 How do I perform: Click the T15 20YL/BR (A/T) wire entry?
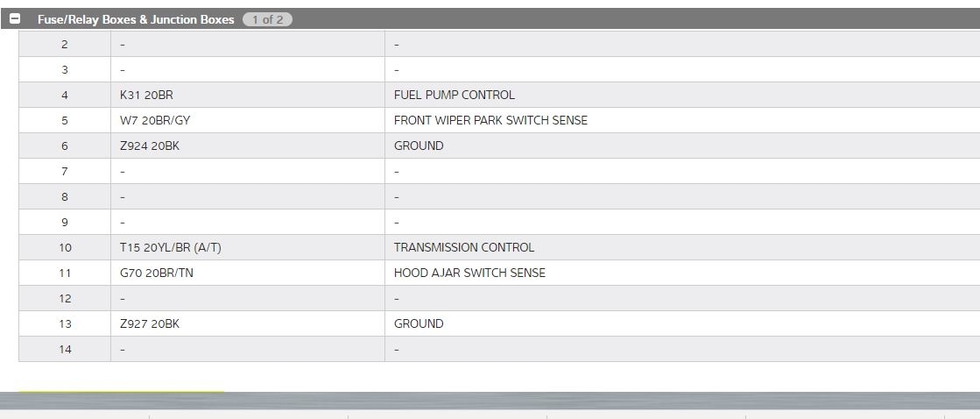(171, 247)
